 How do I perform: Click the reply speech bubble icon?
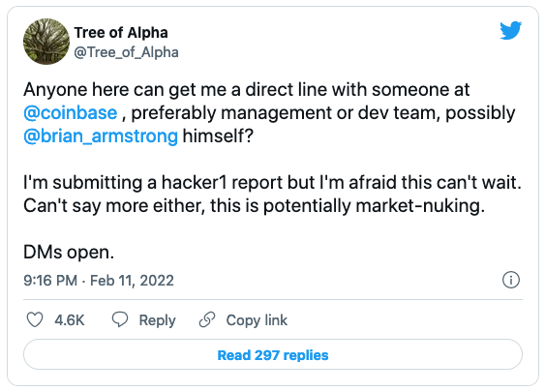click(x=120, y=319)
